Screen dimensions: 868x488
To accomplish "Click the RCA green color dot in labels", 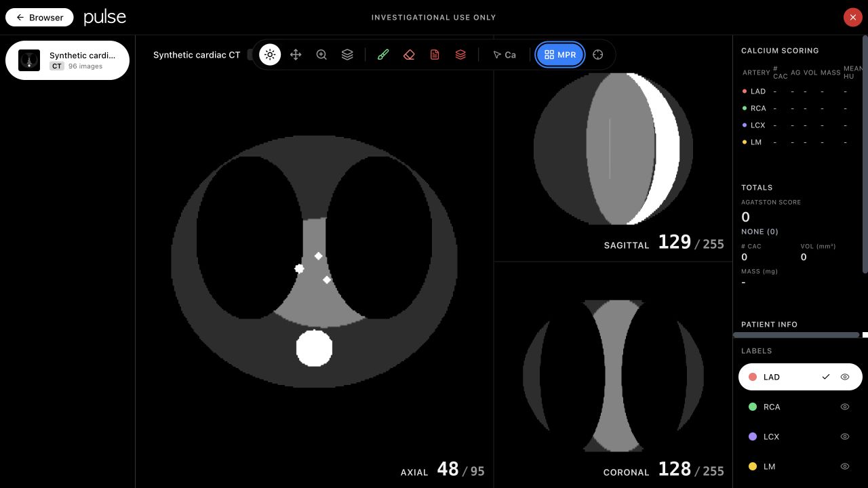I will point(752,407).
